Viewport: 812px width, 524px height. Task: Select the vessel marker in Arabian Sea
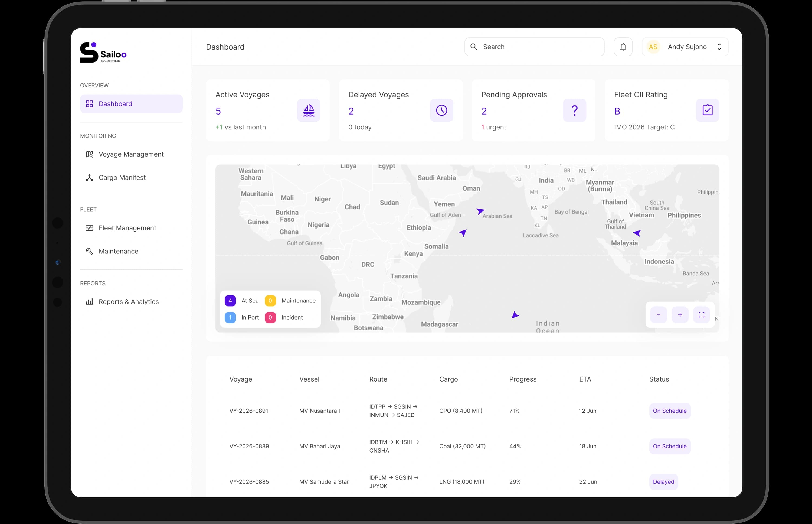click(480, 211)
